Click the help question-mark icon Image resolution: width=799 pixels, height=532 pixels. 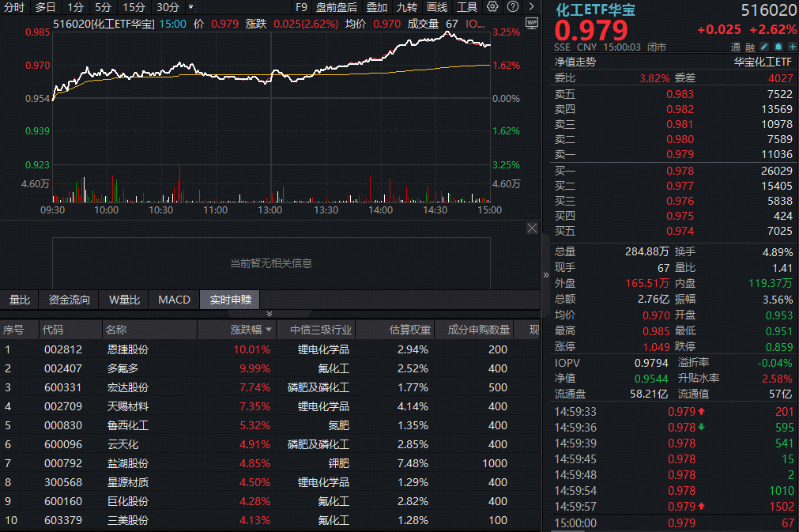pyautogui.click(x=512, y=7)
